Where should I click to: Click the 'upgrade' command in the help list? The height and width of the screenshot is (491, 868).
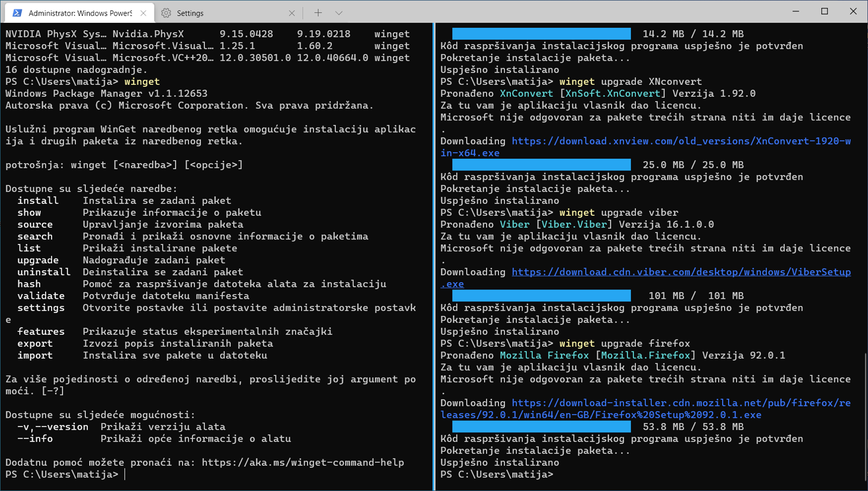(x=38, y=260)
